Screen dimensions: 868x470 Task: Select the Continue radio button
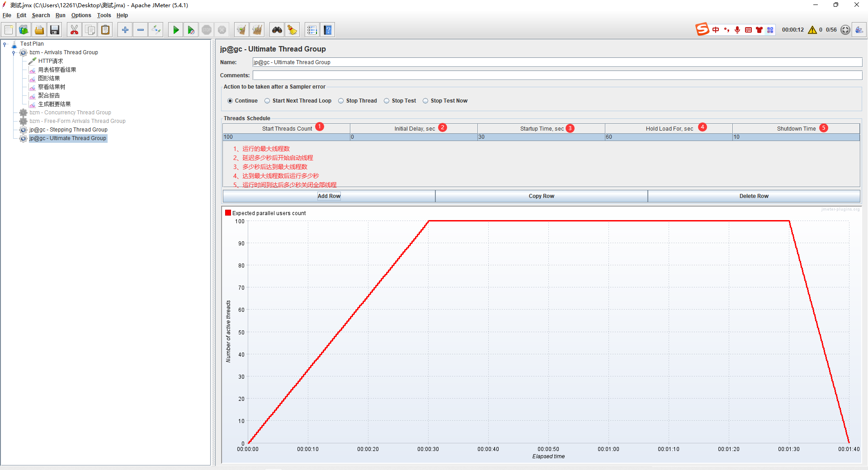pyautogui.click(x=230, y=101)
